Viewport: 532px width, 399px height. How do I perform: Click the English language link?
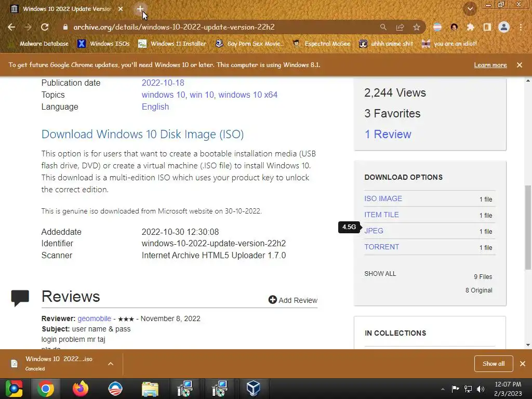pyautogui.click(x=155, y=107)
